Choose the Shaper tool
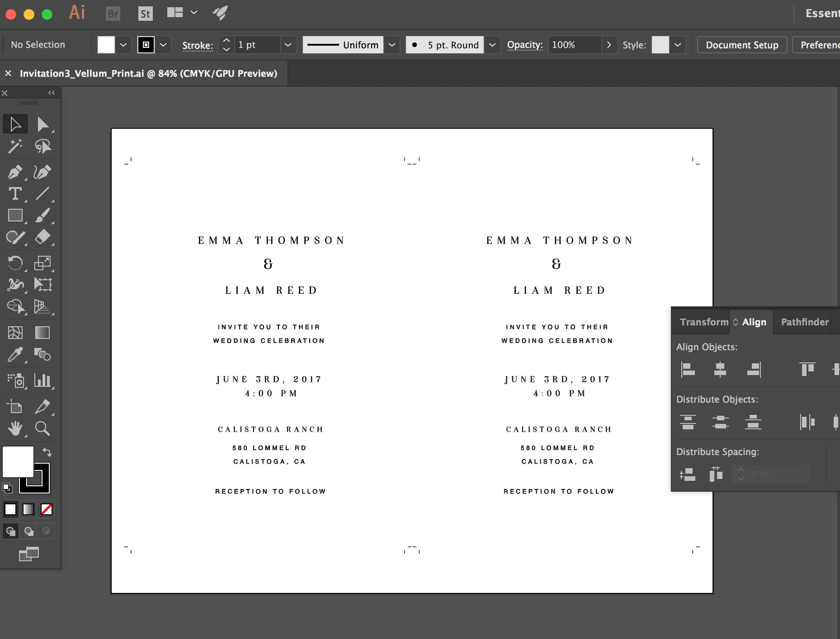The image size is (840, 639). [15, 237]
